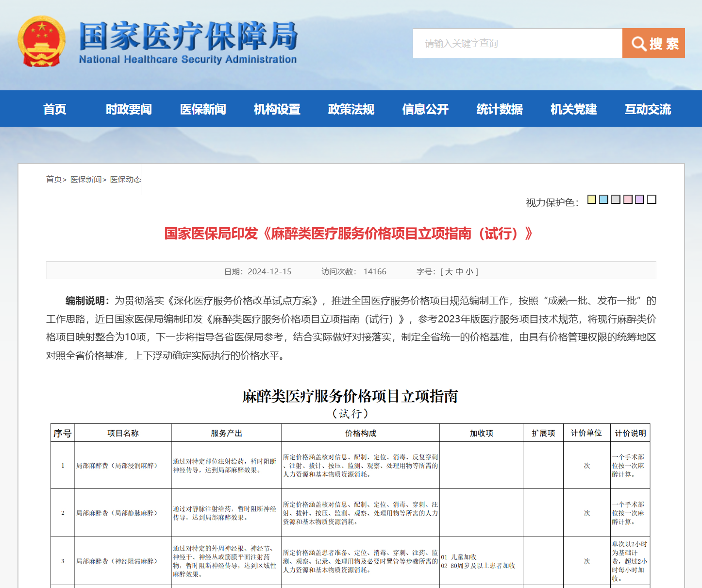Focus the keyword search input field

(517, 43)
